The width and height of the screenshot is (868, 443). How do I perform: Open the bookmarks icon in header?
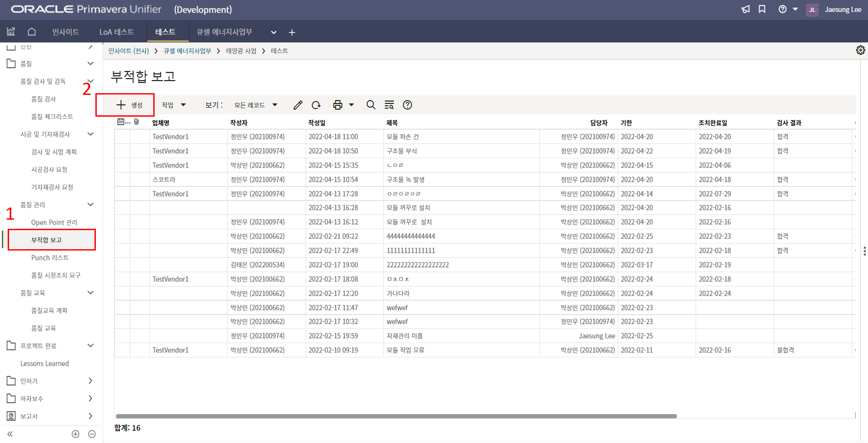[x=762, y=9]
